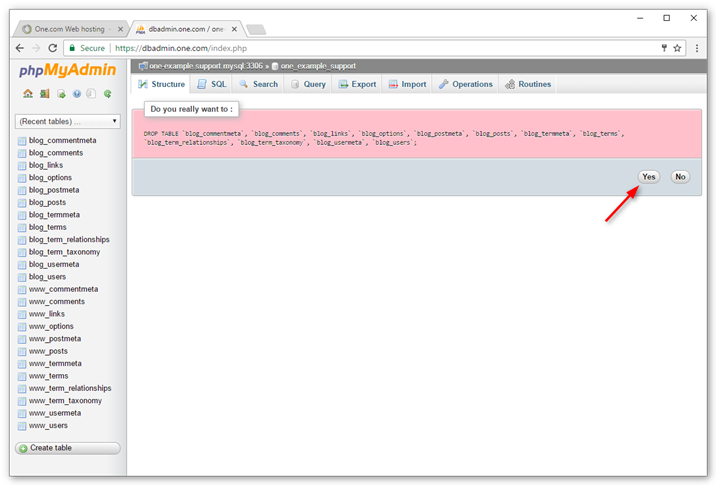This screenshot has width=716, height=485.
Task: Click the browser Reload button
Action: point(51,48)
